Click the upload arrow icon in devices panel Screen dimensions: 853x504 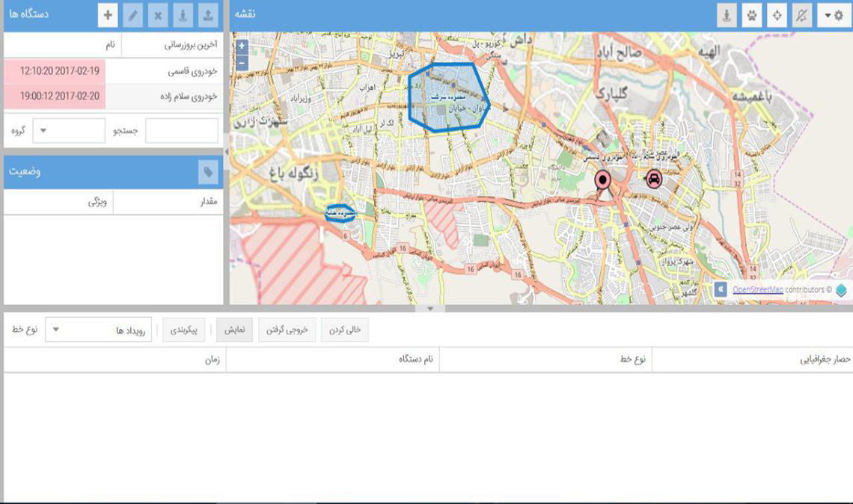(208, 15)
